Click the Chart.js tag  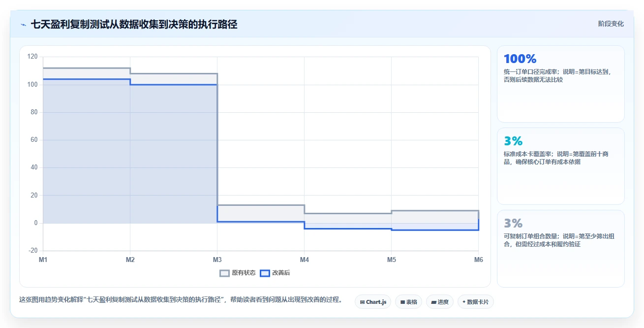click(x=373, y=302)
